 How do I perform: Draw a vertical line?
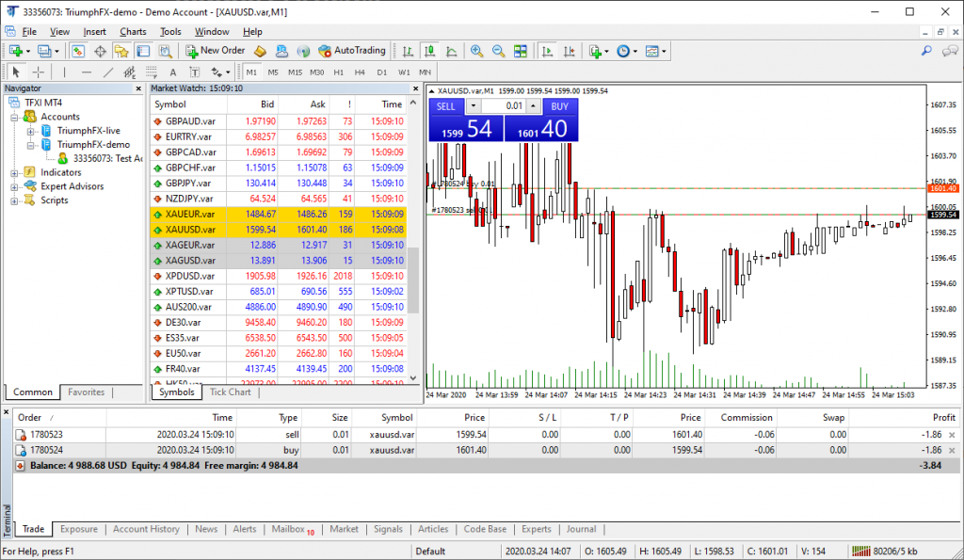point(64,72)
